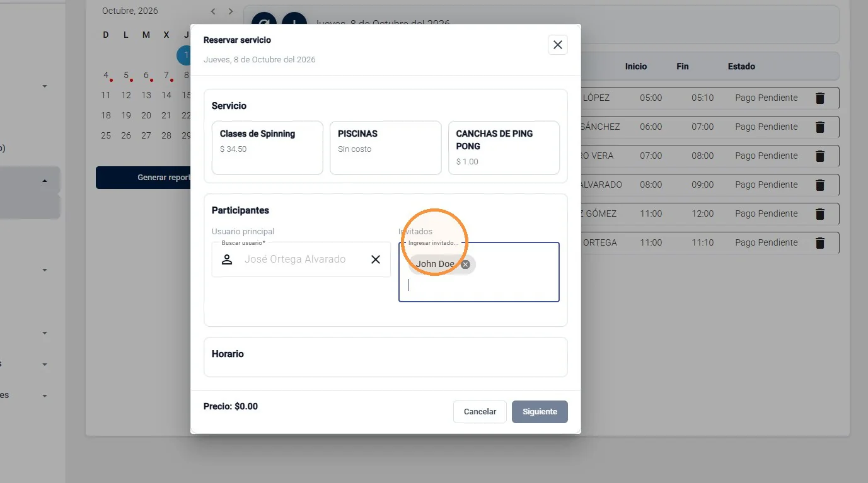Click the Ingresar invitado input field

coord(479,285)
